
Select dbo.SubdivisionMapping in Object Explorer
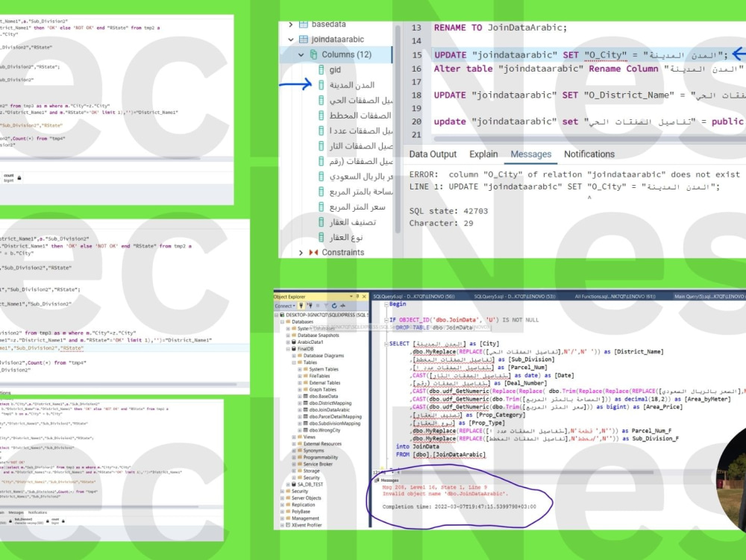(x=335, y=424)
